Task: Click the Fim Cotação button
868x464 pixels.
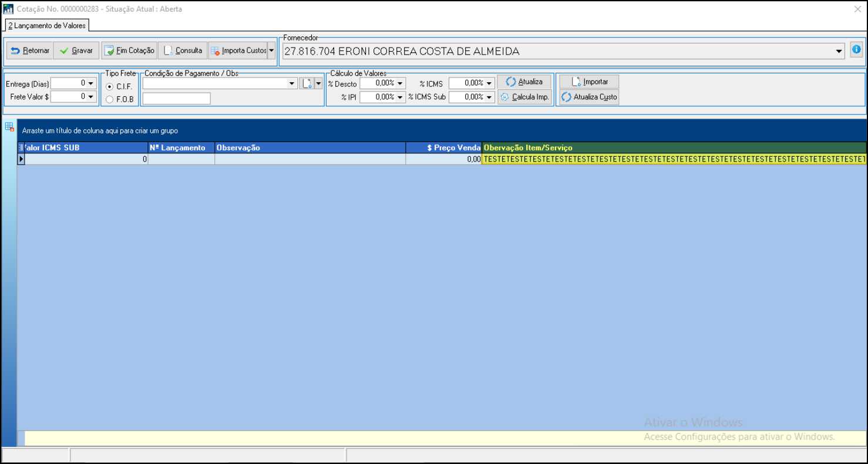Action: pyautogui.click(x=129, y=51)
